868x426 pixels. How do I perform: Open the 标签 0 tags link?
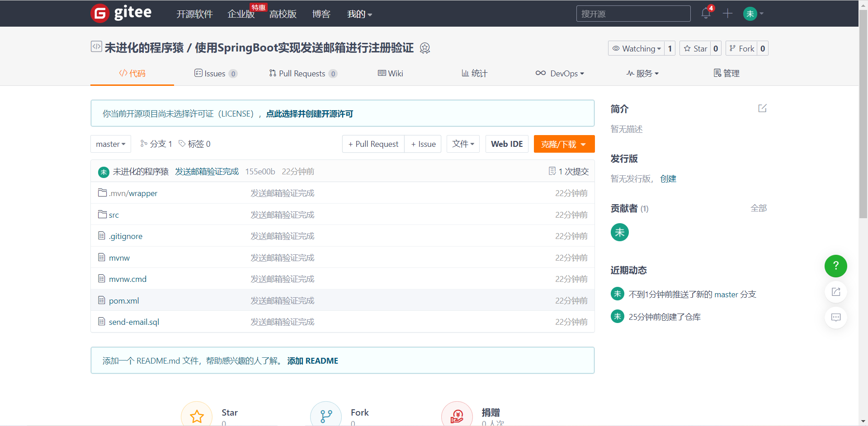[x=195, y=144]
